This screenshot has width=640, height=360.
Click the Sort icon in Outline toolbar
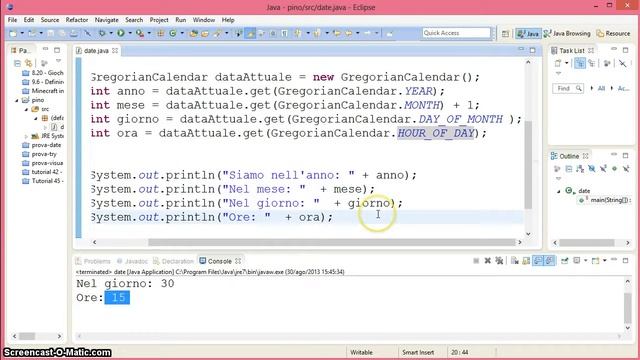580,169
